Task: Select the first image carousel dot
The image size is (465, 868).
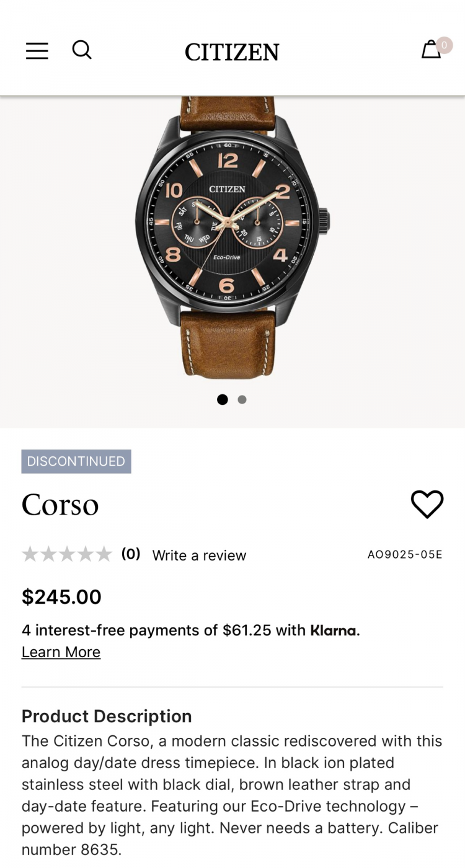Action: [223, 400]
